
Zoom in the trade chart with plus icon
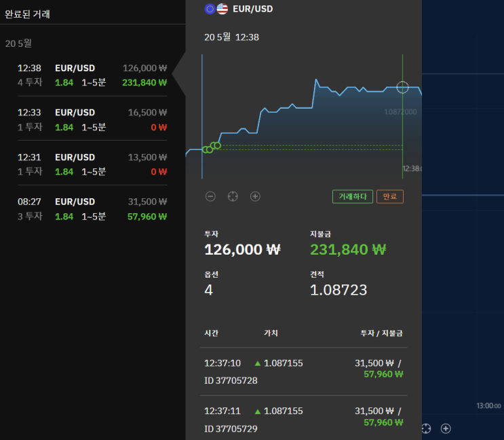[255, 196]
